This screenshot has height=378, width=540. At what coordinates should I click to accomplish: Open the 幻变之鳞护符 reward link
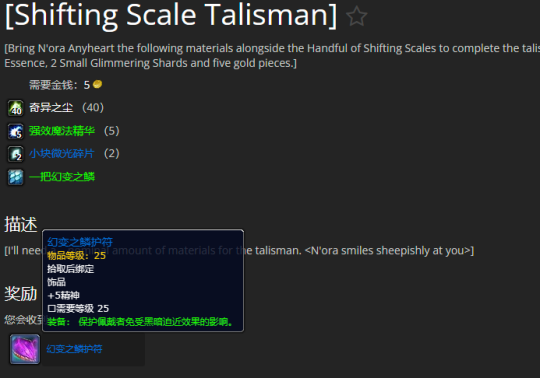(74, 349)
